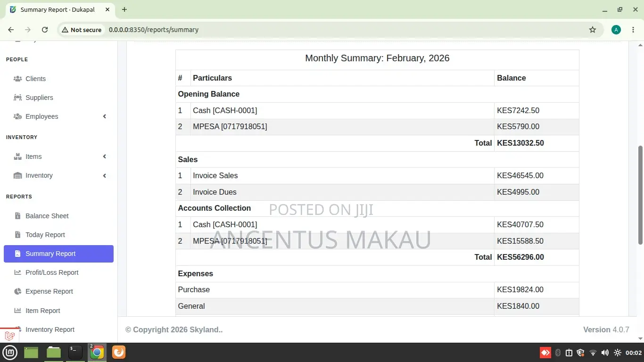Click the Profit/Loss Report chart icon
The height and width of the screenshot is (362, 644).
click(17, 272)
